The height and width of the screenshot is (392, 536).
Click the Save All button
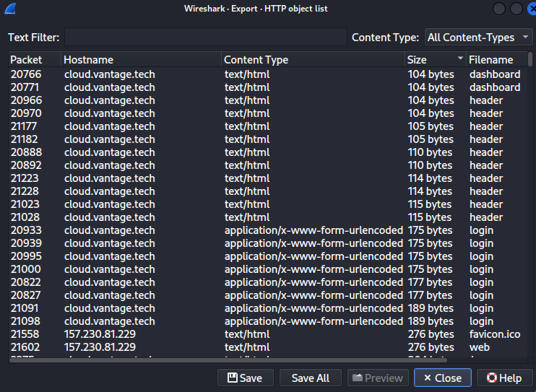[x=311, y=378]
